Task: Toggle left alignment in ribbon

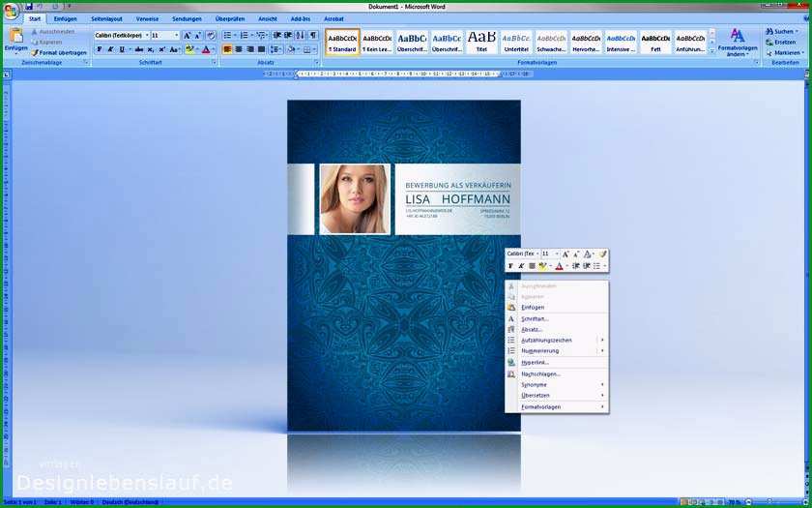Action: coord(227,49)
